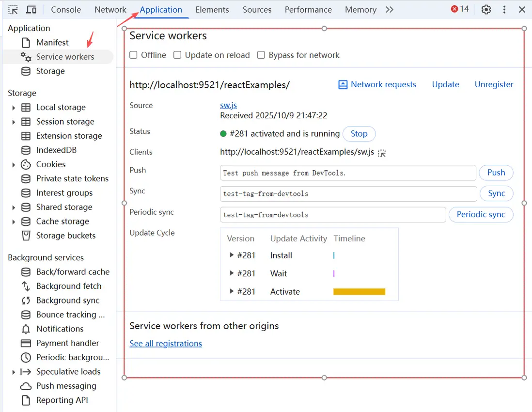Open the DevTools kebab menu
The height and width of the screenshot is (412, 532).
coord(504,10)
